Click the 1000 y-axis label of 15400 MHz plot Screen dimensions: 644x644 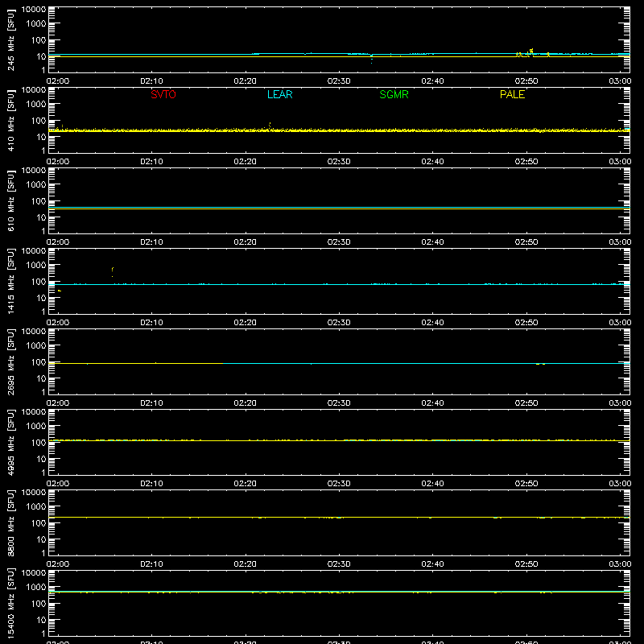coord(36,588)
